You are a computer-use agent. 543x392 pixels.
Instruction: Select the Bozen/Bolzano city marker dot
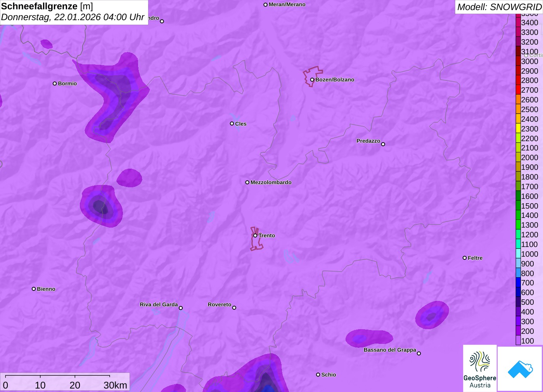pos(312,80)
